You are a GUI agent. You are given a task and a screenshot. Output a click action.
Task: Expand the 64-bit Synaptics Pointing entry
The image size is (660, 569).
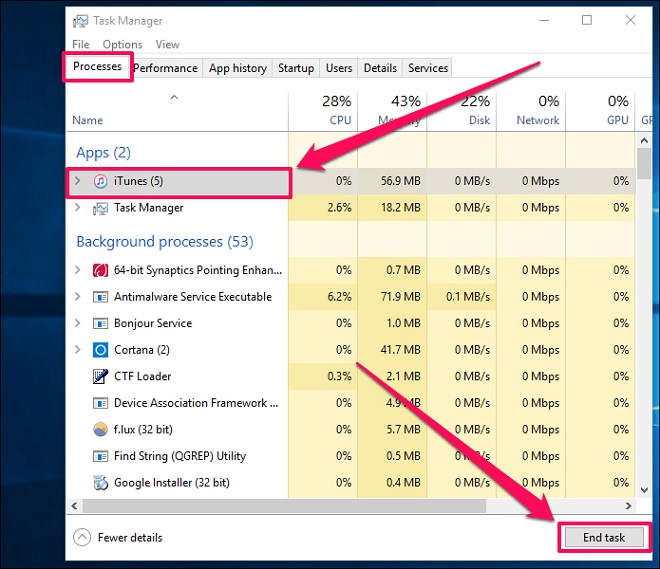pyautogui.click(x=77, y=270)
